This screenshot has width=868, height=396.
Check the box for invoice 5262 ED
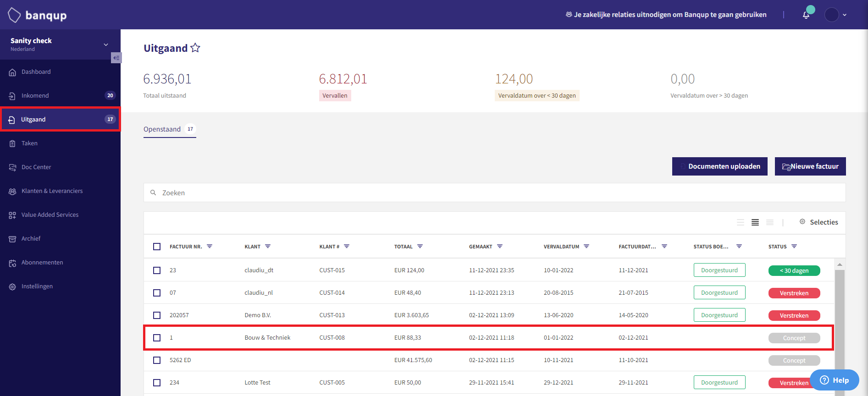tap(157, 360)
